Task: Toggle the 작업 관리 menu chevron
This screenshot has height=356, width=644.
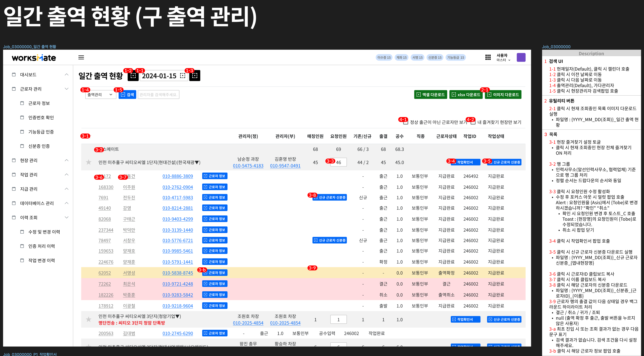Action: (67, 174)
